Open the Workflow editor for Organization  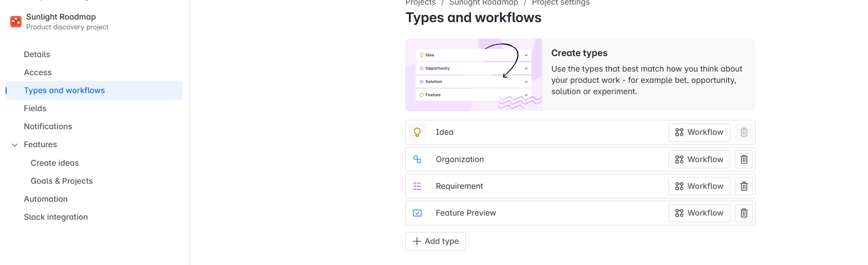[699, 160]
